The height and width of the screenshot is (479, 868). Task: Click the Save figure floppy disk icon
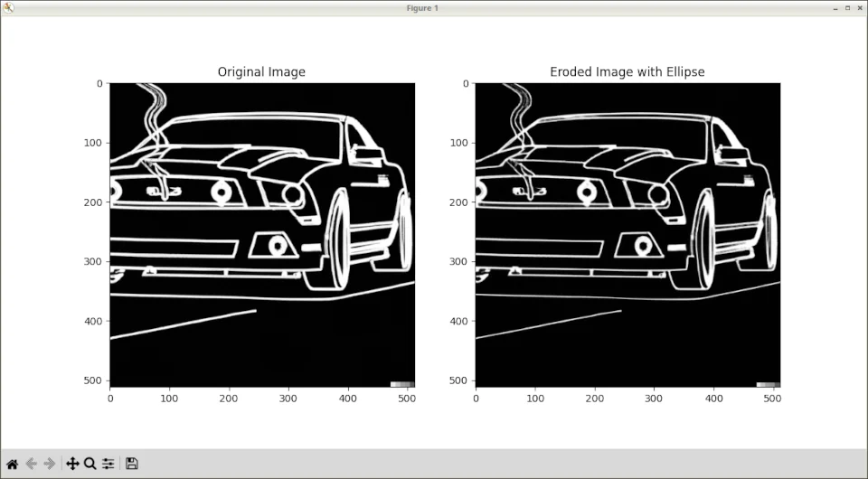click(x=132, y=464)
